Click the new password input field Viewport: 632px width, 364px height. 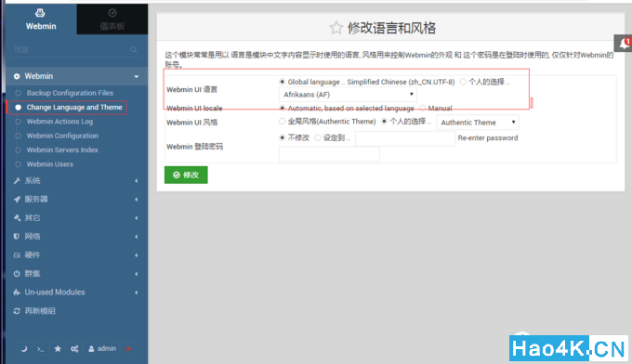(405, 138)
